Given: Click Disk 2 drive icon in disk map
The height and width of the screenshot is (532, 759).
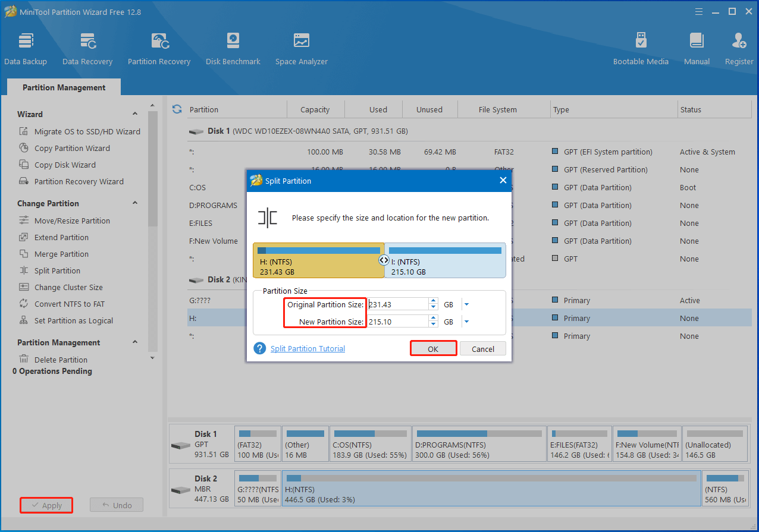Looking at the screenshot, I should (x=180, y=490).
